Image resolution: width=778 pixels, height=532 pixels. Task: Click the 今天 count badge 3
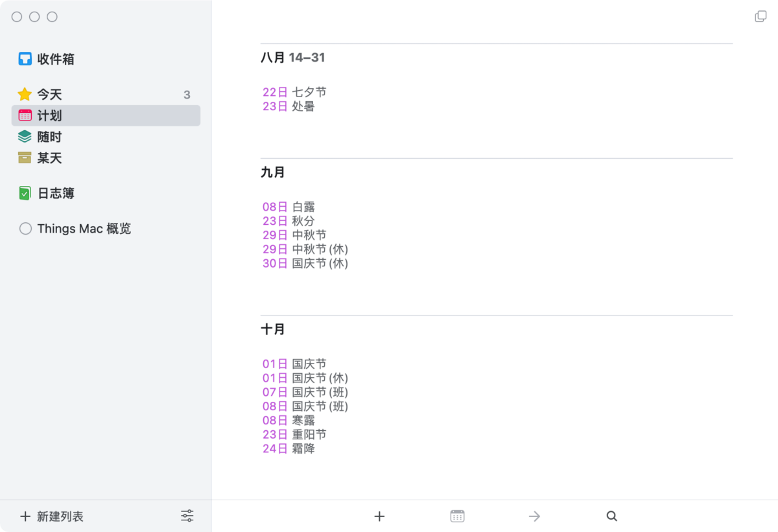point(187,95)
